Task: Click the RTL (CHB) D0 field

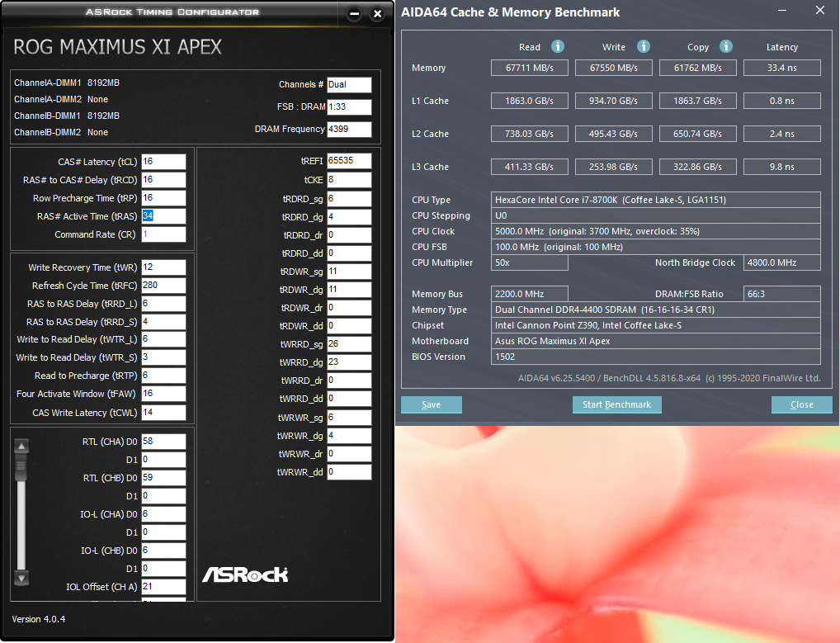Action: pyautogui.click(x=163, y=477)
